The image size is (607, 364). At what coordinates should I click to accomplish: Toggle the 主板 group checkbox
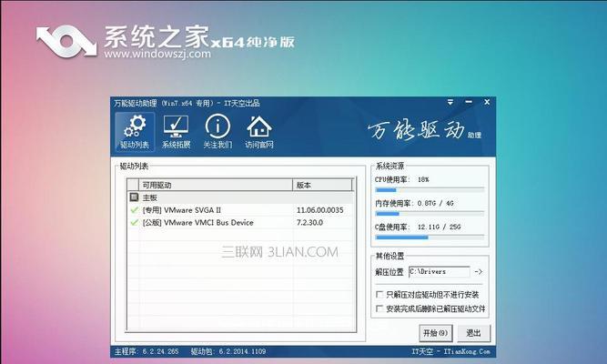tap(134, 197)
